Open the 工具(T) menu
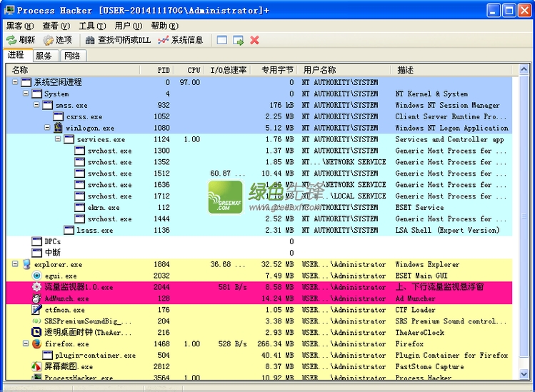The height and width of the screenshot is (392, 535). click(x=92, y=26)
